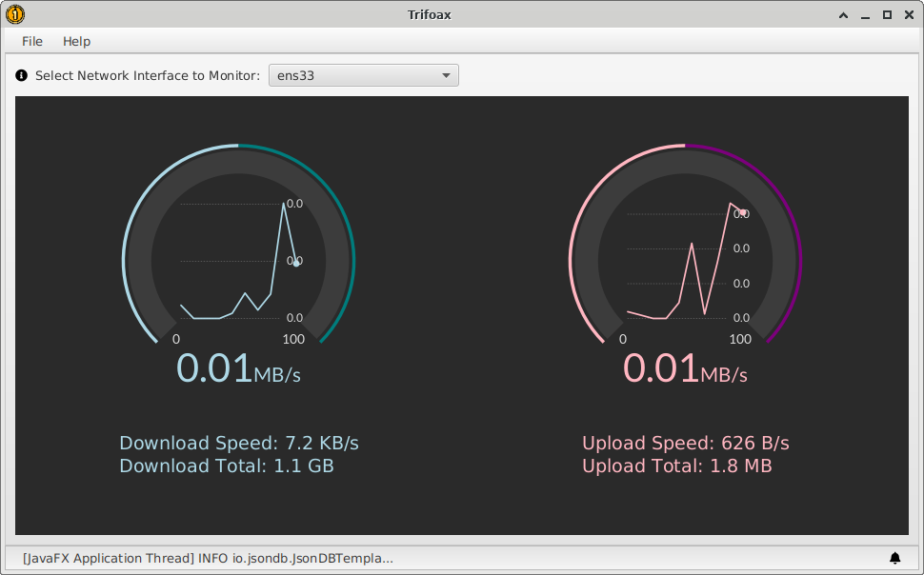924x575 pixels.
Task: Click the ens33 text in the combo box
Action: click(x=296, y=75)
